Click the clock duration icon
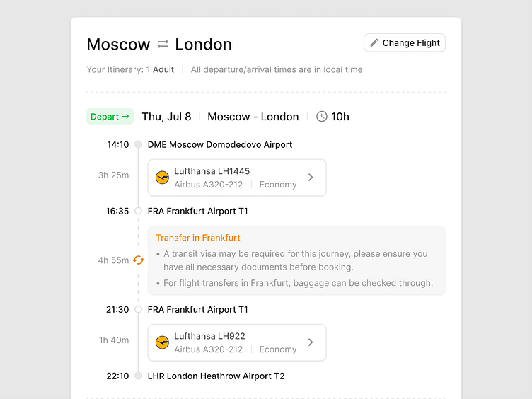The image size is (532, 399). (322, 117)
